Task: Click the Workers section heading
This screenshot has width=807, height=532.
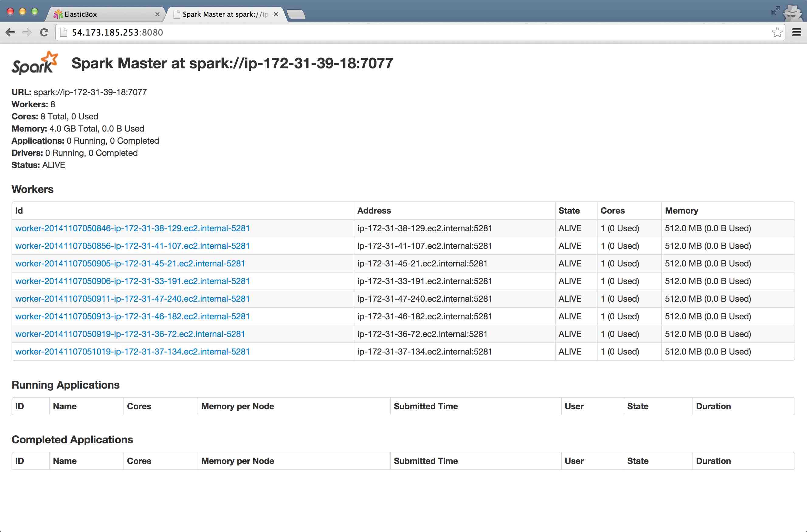Action: point(33,189)
